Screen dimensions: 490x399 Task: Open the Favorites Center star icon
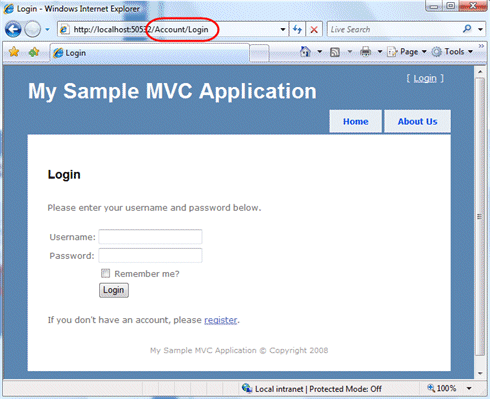coord(14,52)
